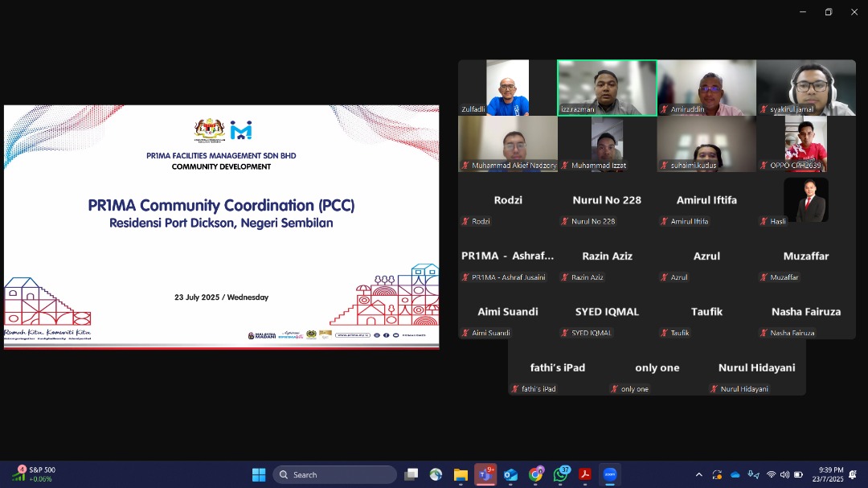Screen dimensions: 868x488
Task: Open the Windows Start menu
Action: point(259,474)
